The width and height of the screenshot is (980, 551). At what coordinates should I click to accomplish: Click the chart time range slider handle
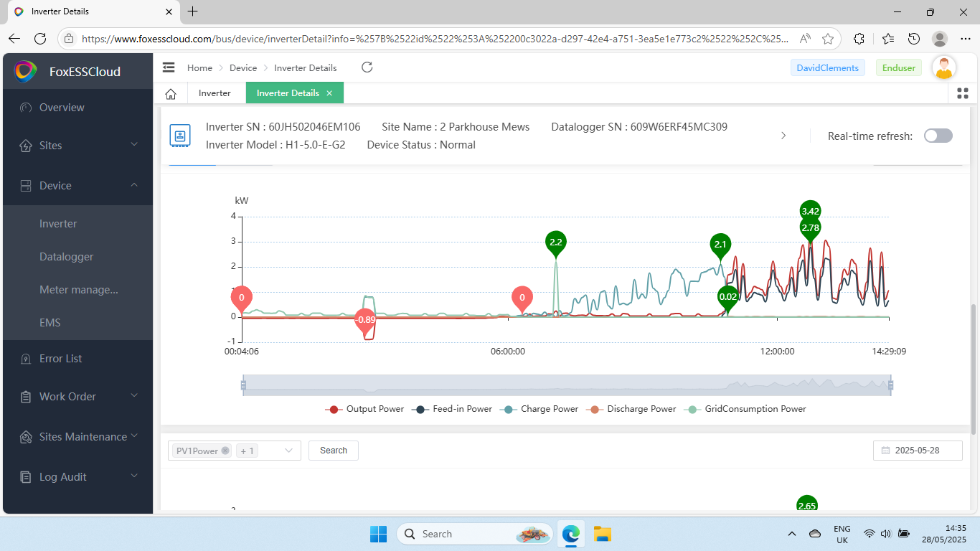click(x=244, y=385)
